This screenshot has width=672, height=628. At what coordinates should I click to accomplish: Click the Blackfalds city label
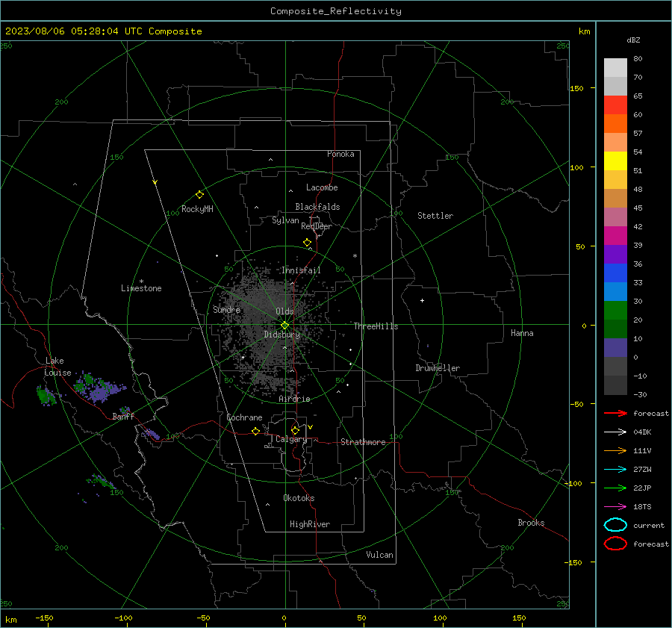[x=317, y=207]
